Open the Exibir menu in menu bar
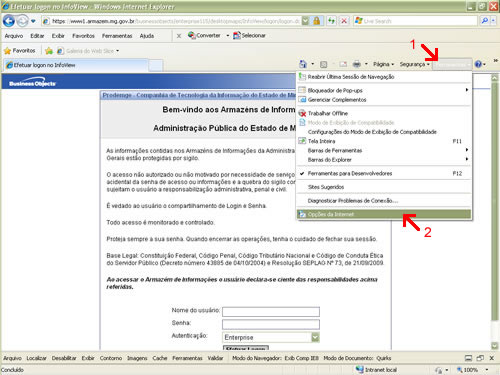This screenshot has height=375, width=500. [58, 36]
